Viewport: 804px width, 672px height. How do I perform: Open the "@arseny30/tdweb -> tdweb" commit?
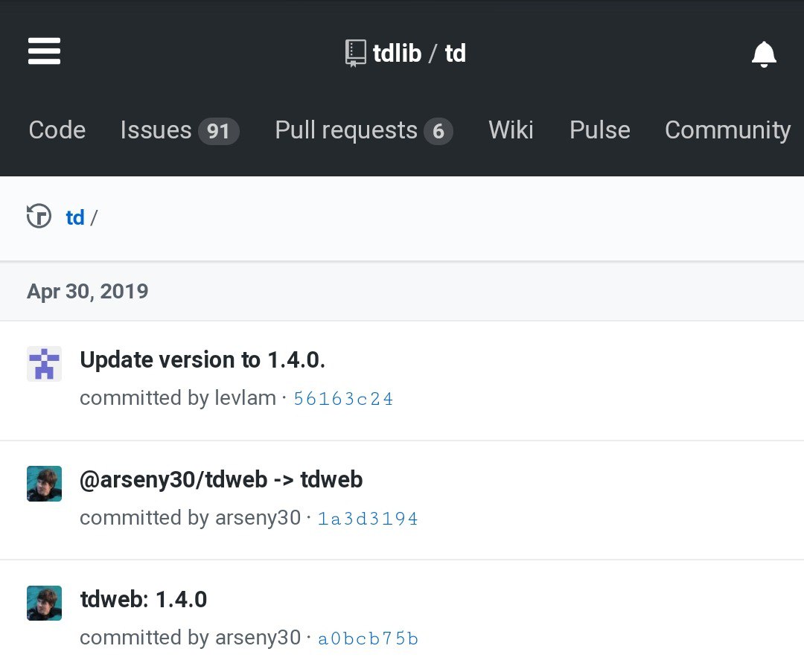221,479
